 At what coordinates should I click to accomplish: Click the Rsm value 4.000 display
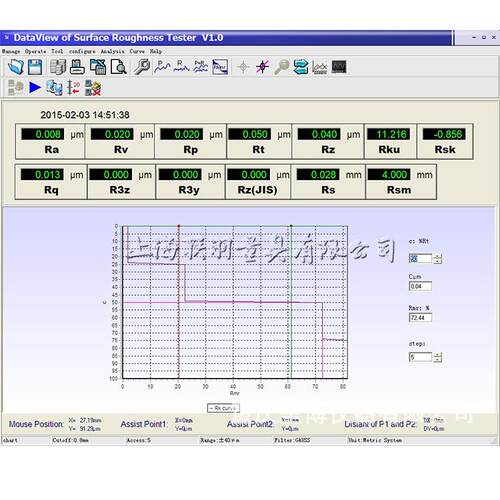[x=389, y=174]
